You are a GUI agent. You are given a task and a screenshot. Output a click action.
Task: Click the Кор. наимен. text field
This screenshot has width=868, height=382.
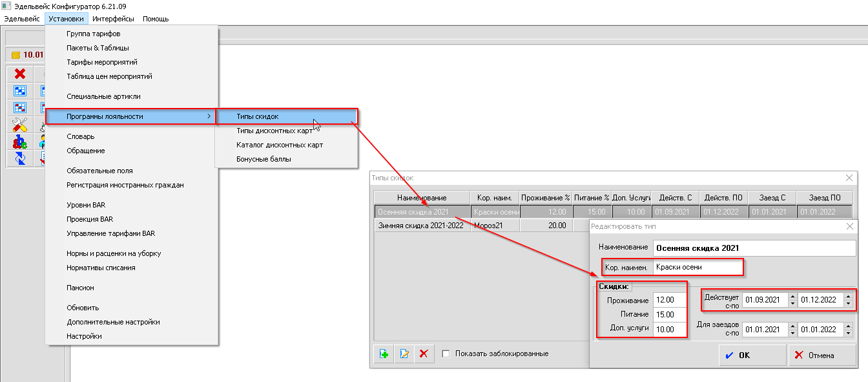click(x=696, y=266)
